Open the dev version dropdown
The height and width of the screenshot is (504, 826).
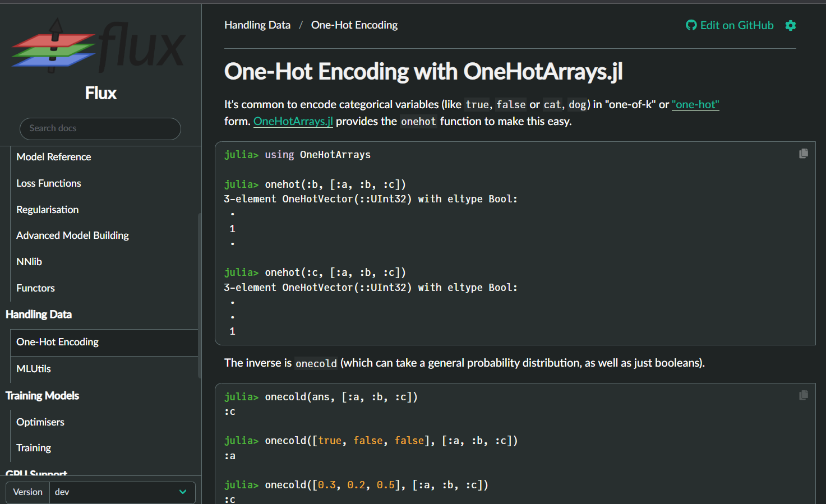pos(121,492)
